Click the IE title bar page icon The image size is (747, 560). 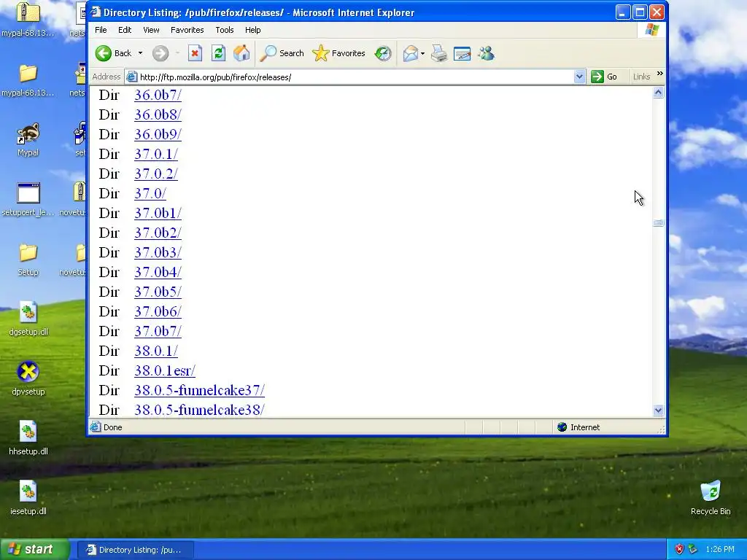[x=96, y=12]
